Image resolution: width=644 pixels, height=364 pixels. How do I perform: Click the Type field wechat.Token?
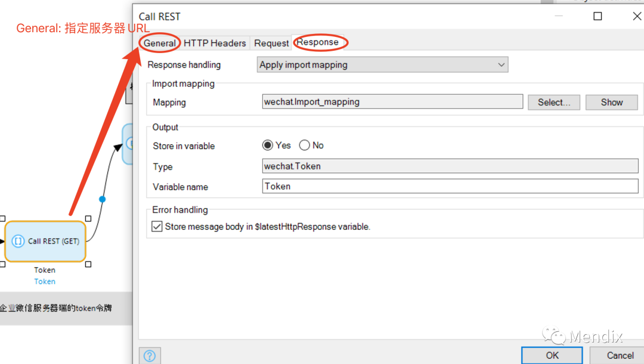[450, 166]
